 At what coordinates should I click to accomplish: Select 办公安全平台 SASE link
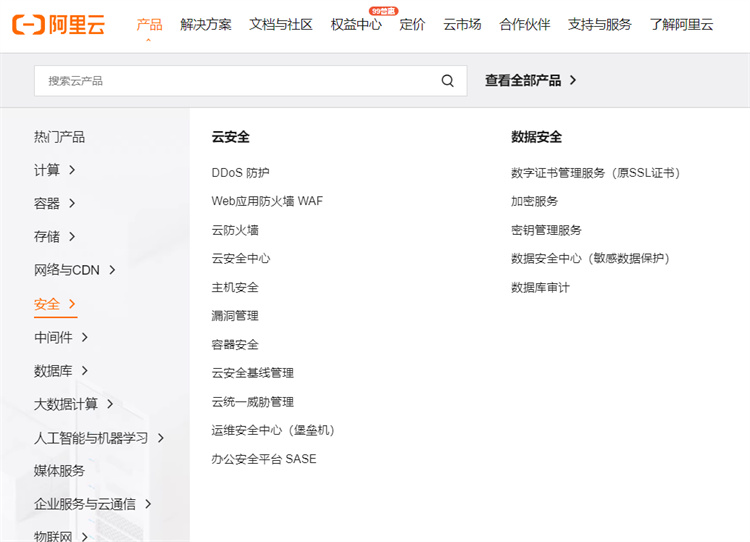coord(263,459)
